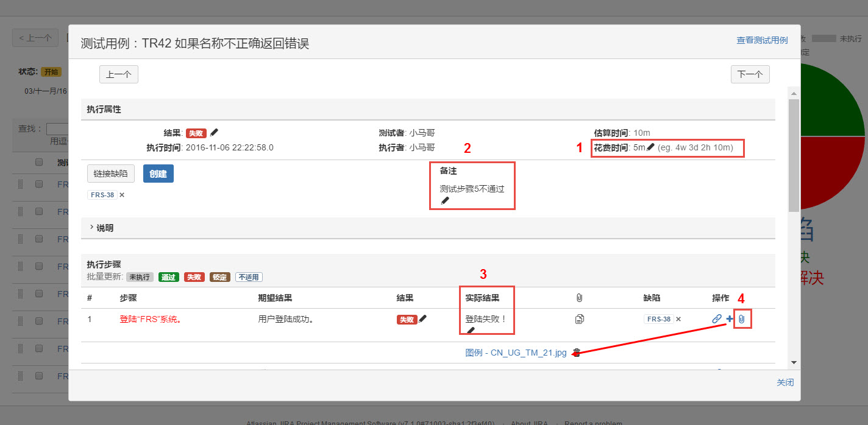The height and width of the screenshot is (425, 868).
Task: Click 小马哥 next to 执行者
Action: (422, 147)
